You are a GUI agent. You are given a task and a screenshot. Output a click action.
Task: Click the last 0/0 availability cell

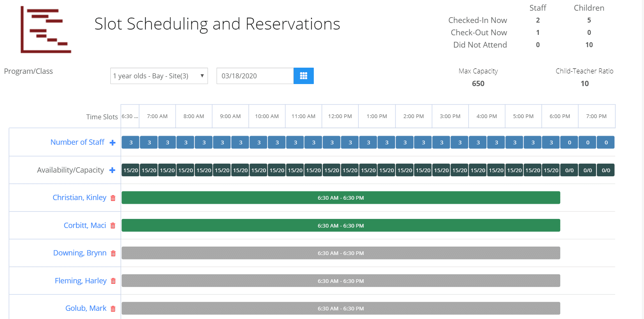click(x=606, y=170)
